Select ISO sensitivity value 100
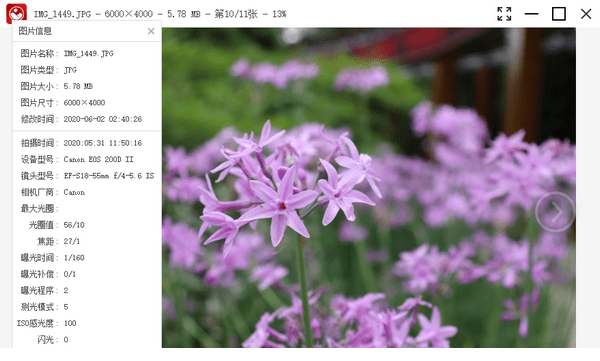Image resolution: width=600 pixels, height=361 pixels. (x=70, y=323)
